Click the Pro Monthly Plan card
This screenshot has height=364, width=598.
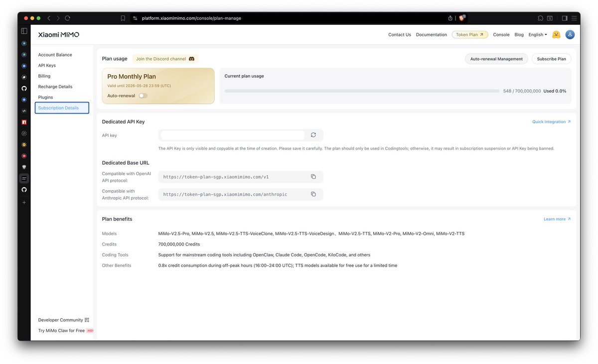click(x=158, y=86)
